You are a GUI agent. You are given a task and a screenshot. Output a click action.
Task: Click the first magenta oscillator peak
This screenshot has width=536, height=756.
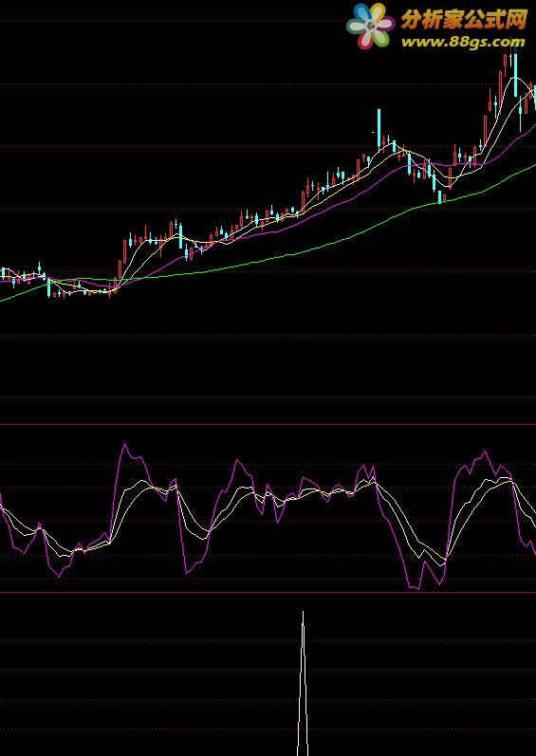(125, 444)
